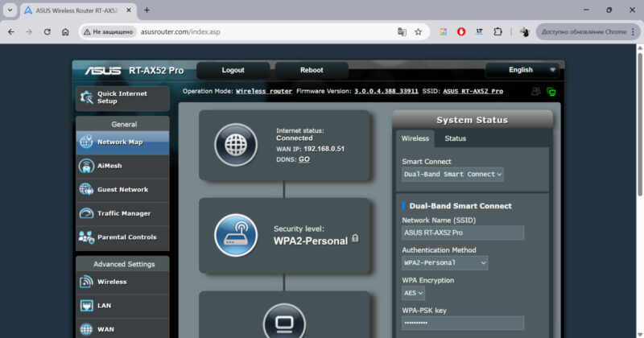Click the router security level icon
This screenshot has width=644, height=338.
click(x=236, y=235)
